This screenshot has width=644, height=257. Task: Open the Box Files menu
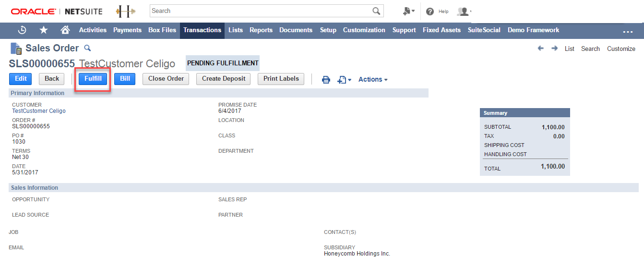(x=162, y=30)
